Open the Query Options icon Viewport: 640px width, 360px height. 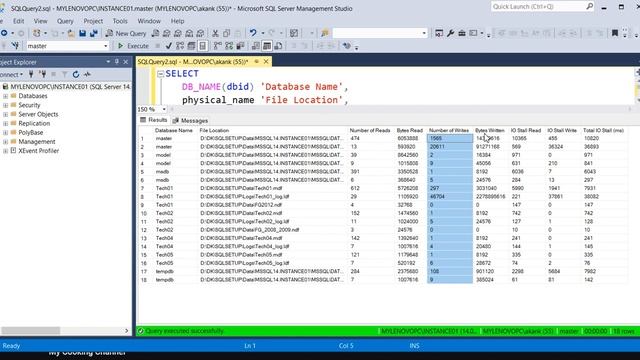pos(191,46)
